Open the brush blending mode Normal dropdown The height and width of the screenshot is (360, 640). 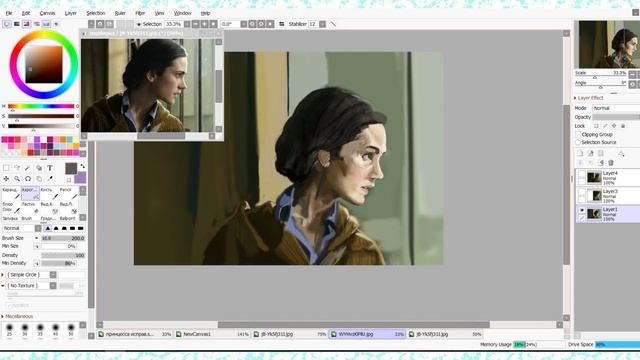[x=22, y=228]
